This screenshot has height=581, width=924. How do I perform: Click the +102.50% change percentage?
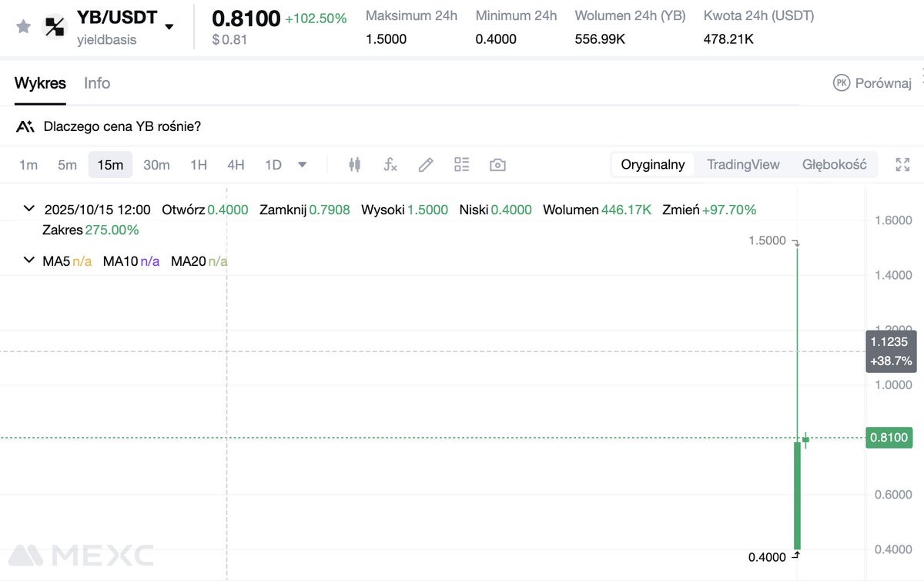pyautogui.click(x=316, y=18)
